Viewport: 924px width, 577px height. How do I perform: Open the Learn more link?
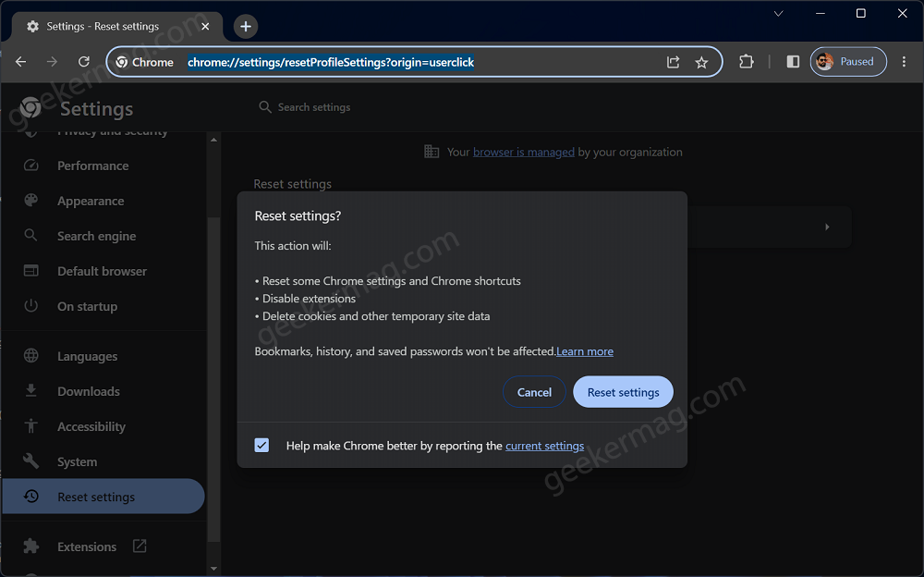tap(585, 351)
